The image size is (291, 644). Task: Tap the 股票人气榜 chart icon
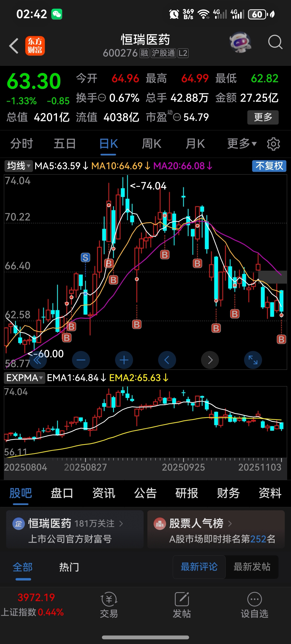tap(160, 523)
